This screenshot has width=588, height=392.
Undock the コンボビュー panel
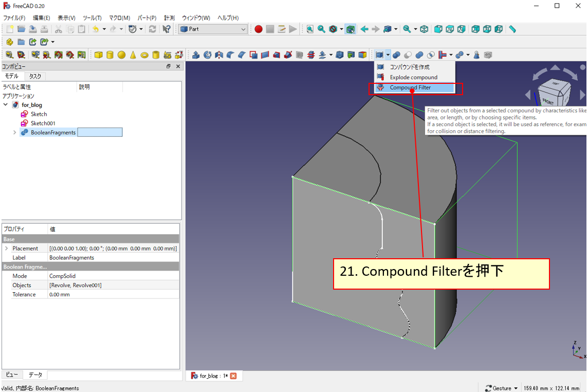point(169,66)
